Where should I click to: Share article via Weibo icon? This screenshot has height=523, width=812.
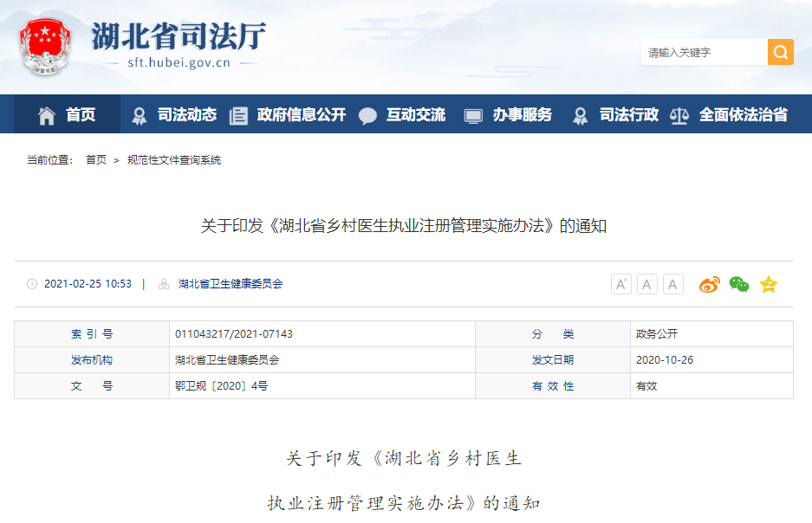coord(710,284)
